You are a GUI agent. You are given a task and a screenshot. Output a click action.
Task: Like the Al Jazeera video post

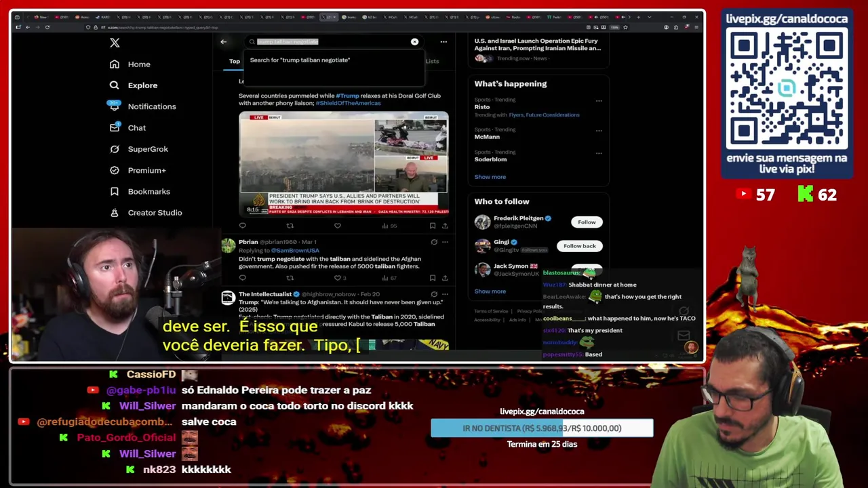[x=337, y=226]
